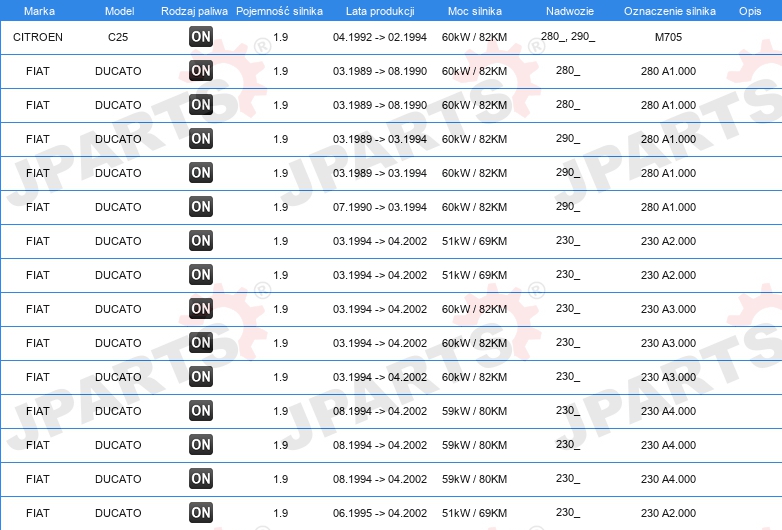Click 60kW / 82KM in the 07.1990 -> 03.1994 row
This screenshot has height=530, width=782.
coord(474,207)
